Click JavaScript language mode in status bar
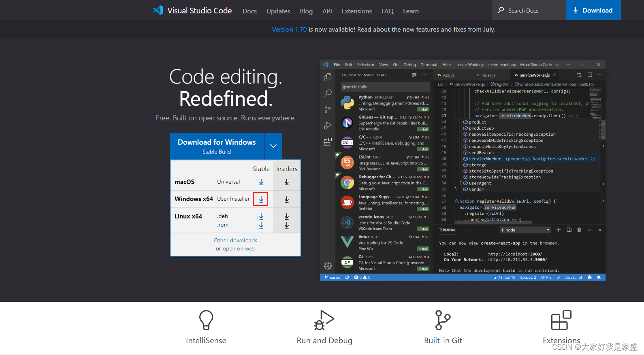The width and height of the screenshot is (644, 355). pos(574,278)
